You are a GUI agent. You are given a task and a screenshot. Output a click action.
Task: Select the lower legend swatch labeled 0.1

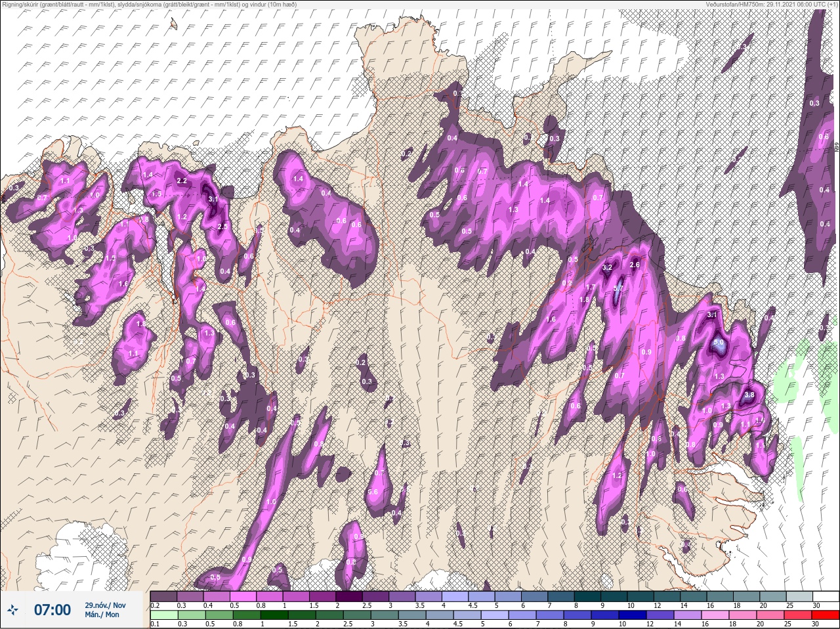tap(163, 615)
